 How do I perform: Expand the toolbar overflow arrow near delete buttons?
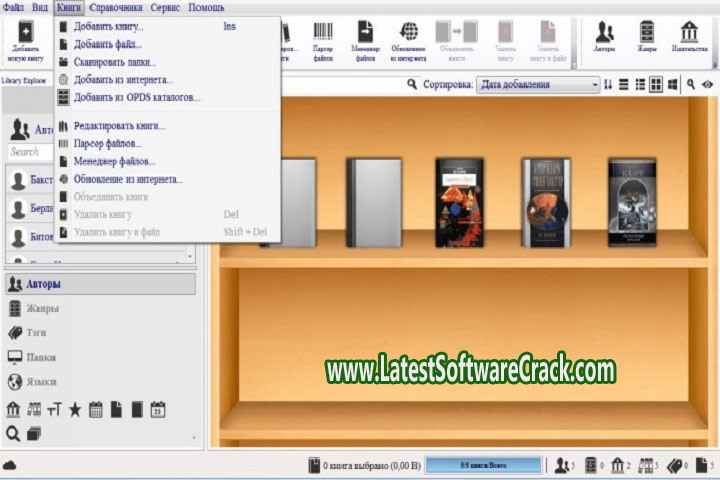tap(574, 66)
